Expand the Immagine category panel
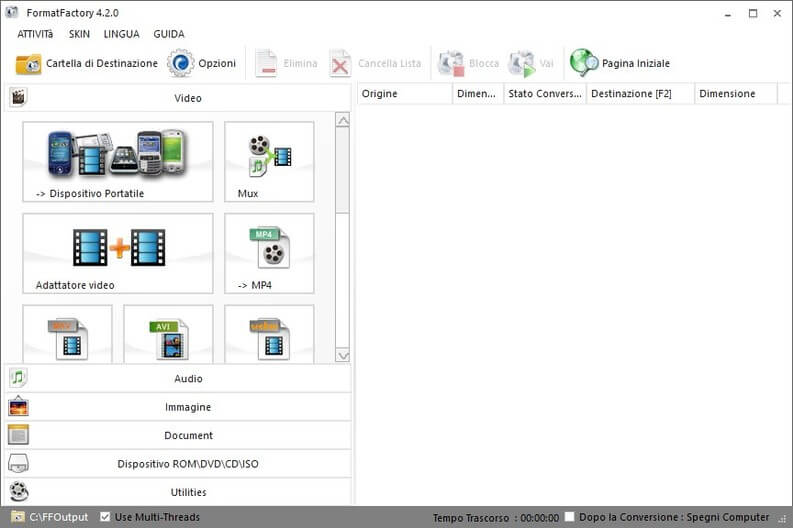The height and width of the screenshot is (528, 793). click(x=178, y=407)
